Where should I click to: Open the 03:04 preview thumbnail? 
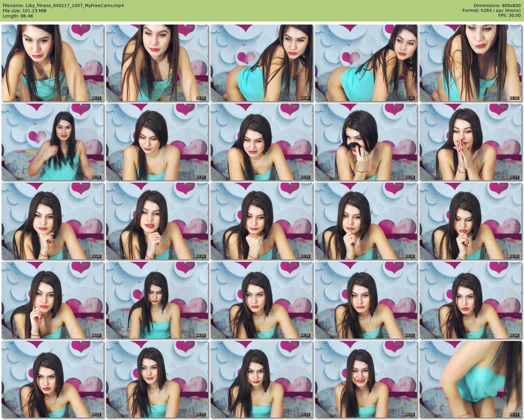pos(157,221)
